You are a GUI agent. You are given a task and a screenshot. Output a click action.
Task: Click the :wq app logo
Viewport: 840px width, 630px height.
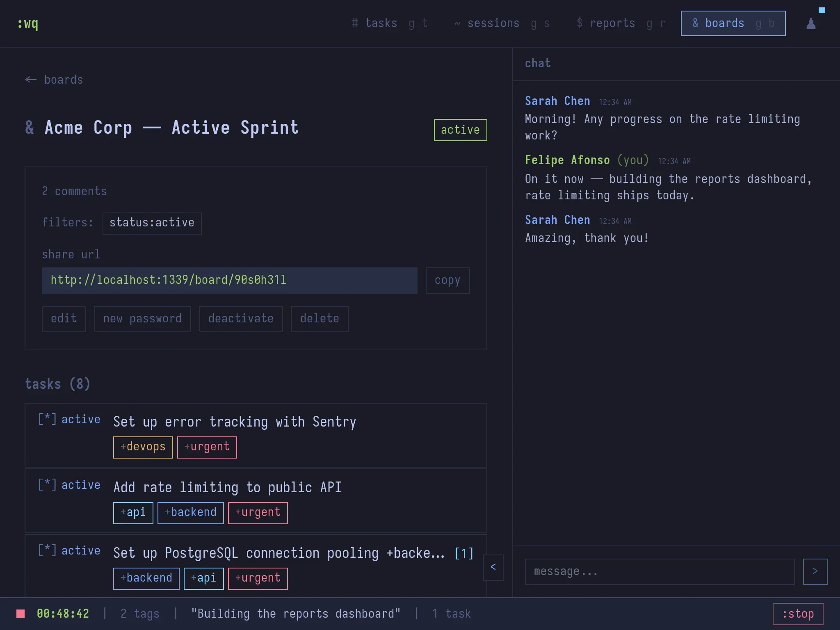click(x=28, y=23)
